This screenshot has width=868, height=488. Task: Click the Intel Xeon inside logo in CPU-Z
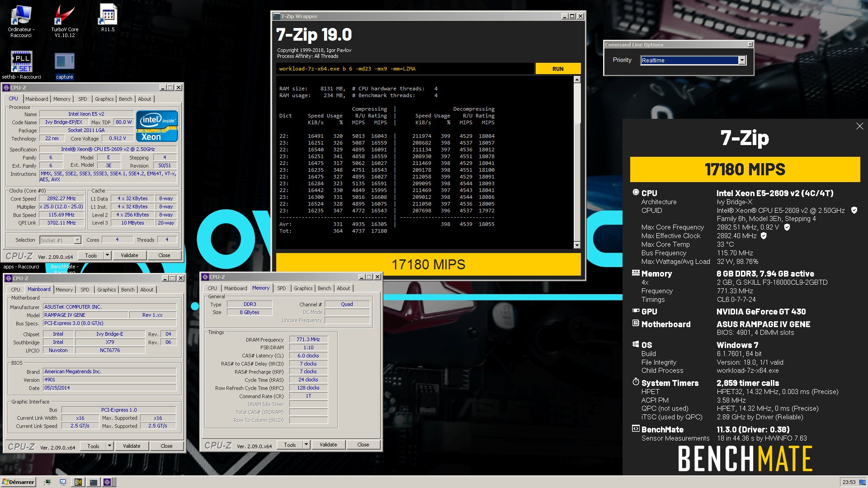(x=157, y=126)
